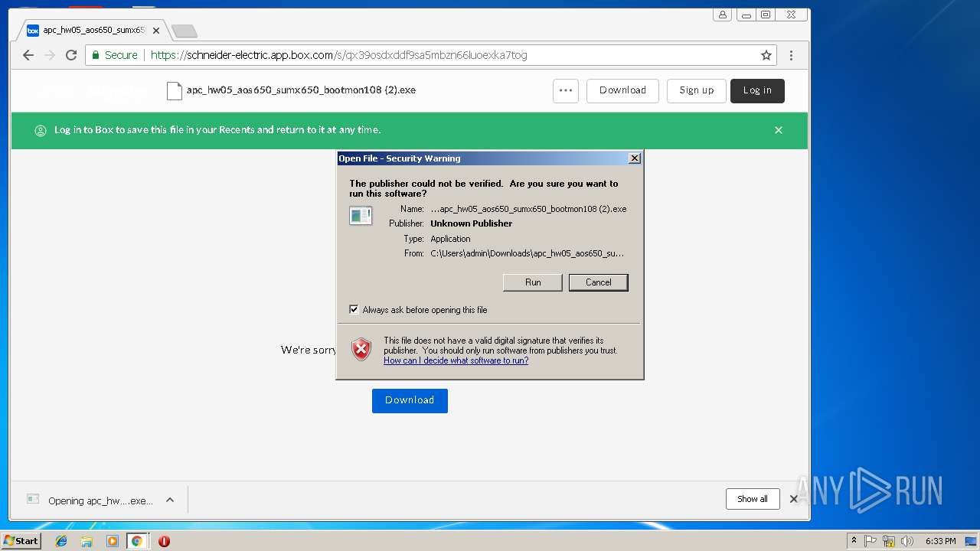Click the Action Center flag tray icon
Viewport: 980px width, 551px height.
(x=871, y=541)
